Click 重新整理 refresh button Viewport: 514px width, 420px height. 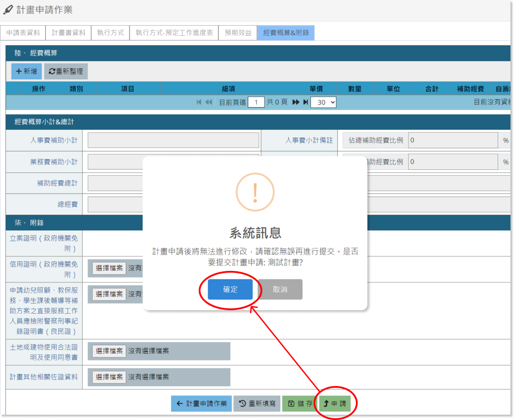click(66, 71)
